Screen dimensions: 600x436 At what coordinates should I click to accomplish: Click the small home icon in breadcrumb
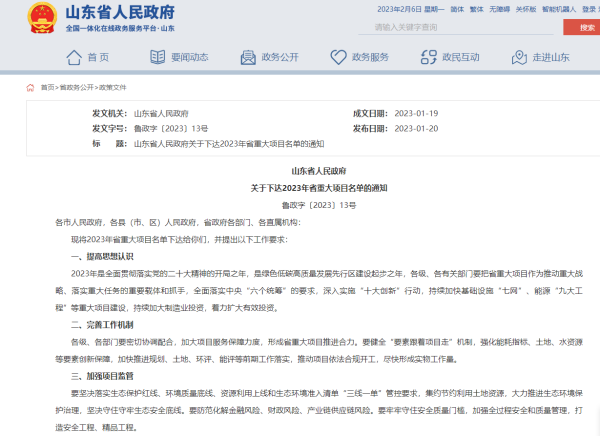click(x=35, y=87)
